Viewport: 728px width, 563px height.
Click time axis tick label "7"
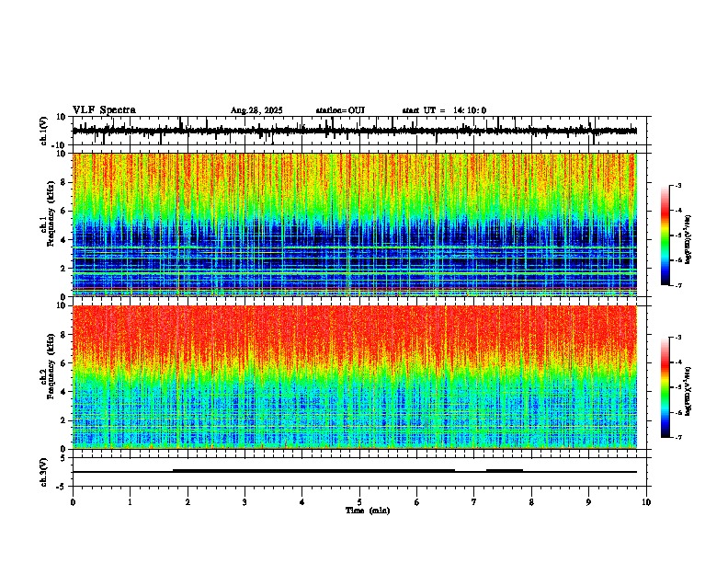pos(474,502)
